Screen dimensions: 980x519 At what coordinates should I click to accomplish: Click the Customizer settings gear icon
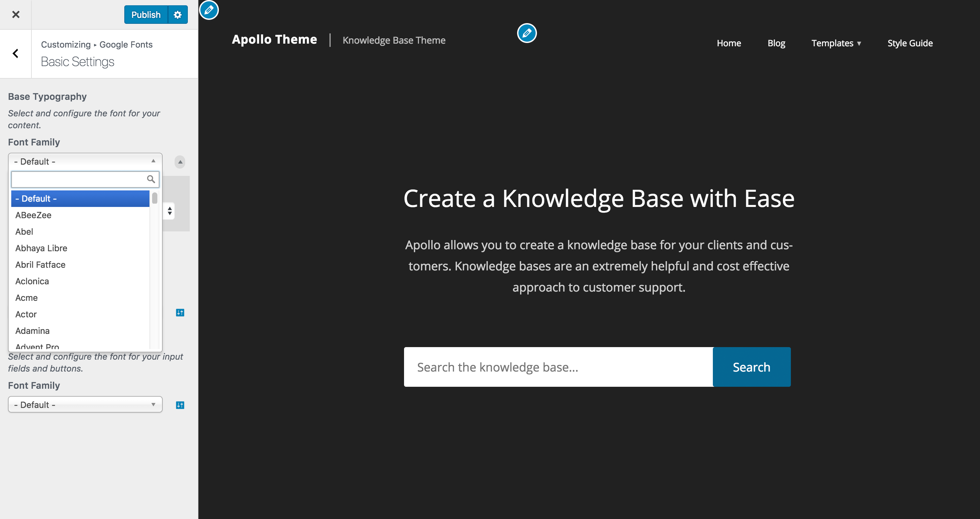tap(178, 14)
